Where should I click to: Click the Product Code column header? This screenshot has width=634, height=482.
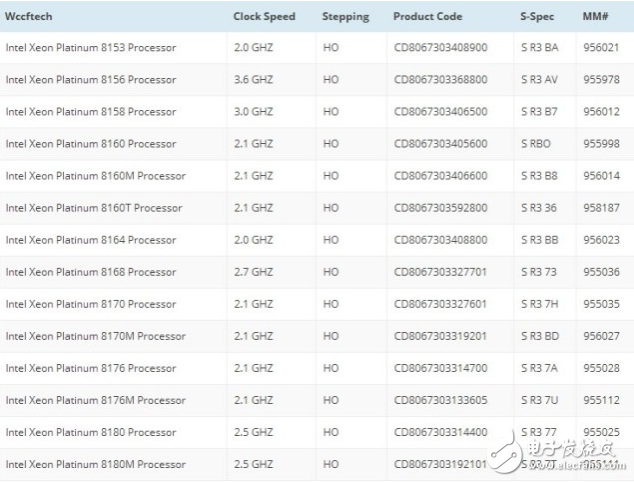[x=429, y=16]
